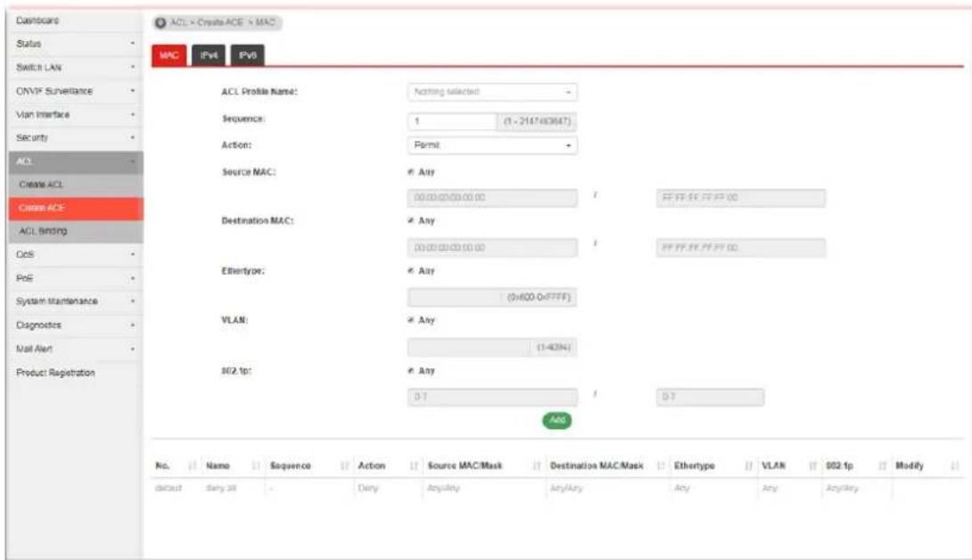
Task: Expand the Status sidebar menu
Action: click(x=76, y=44)
